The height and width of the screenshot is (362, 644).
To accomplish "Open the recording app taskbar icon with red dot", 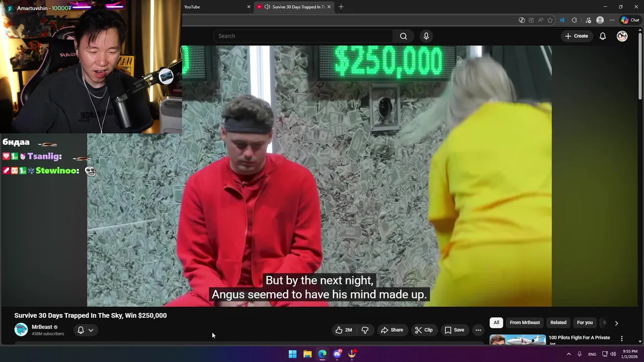I will [x=352, y=354].
